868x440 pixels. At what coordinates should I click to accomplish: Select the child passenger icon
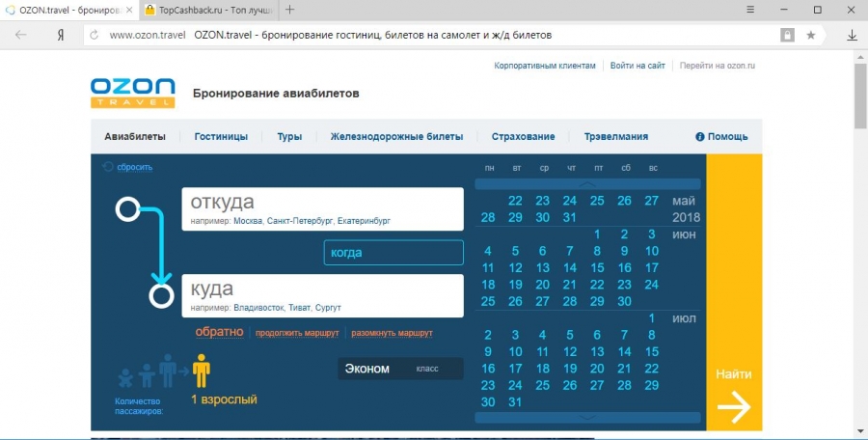[x=147, y=375]
